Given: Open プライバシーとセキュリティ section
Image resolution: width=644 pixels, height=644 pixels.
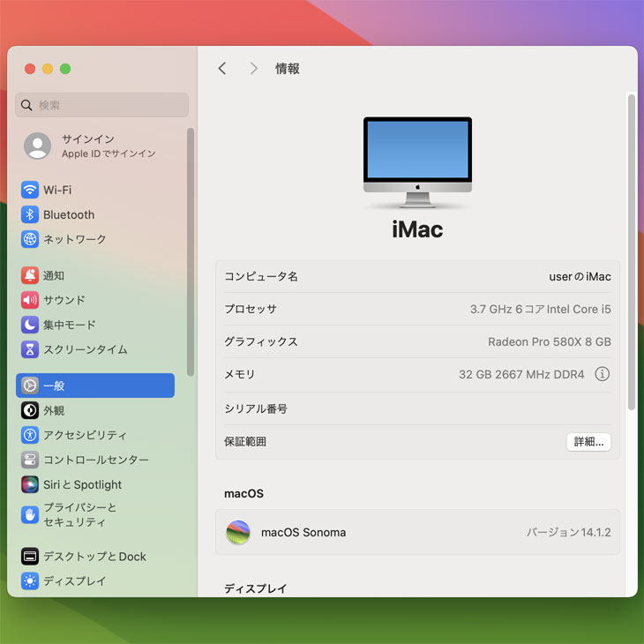Looking at the screenshot, I should (79, 514).
